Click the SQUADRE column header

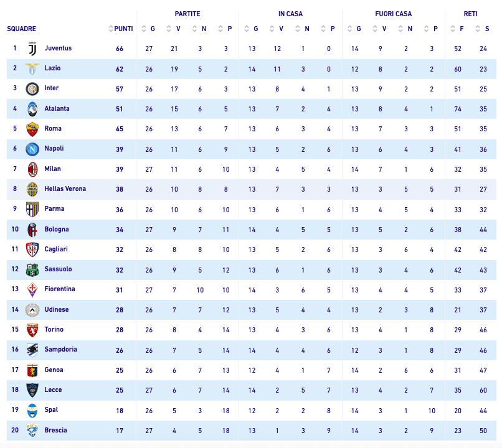tap(21, 29)
